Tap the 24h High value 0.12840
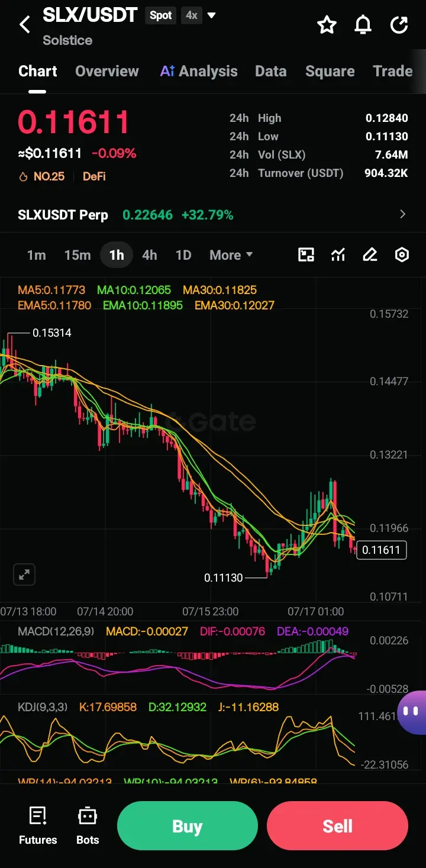Viewport: 426px width, 868px height. (x=387, y=118)
